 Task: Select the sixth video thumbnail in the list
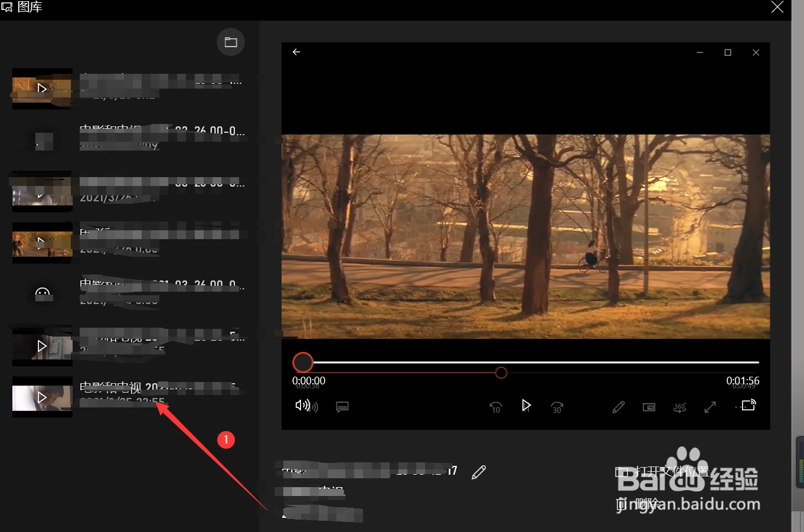pyautogui.click(x=43, y=346)
